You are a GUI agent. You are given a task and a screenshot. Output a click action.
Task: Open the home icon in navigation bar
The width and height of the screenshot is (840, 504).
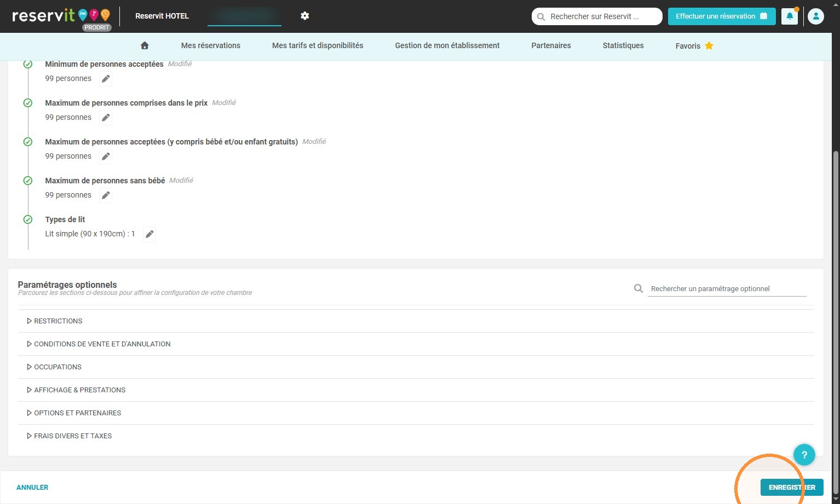point(145,45)
